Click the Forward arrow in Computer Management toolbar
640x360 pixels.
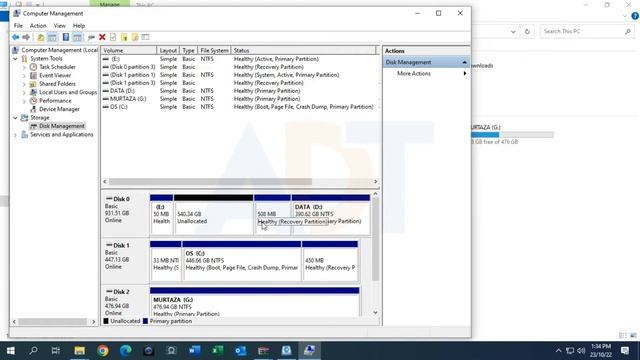(x=26, y=37)
